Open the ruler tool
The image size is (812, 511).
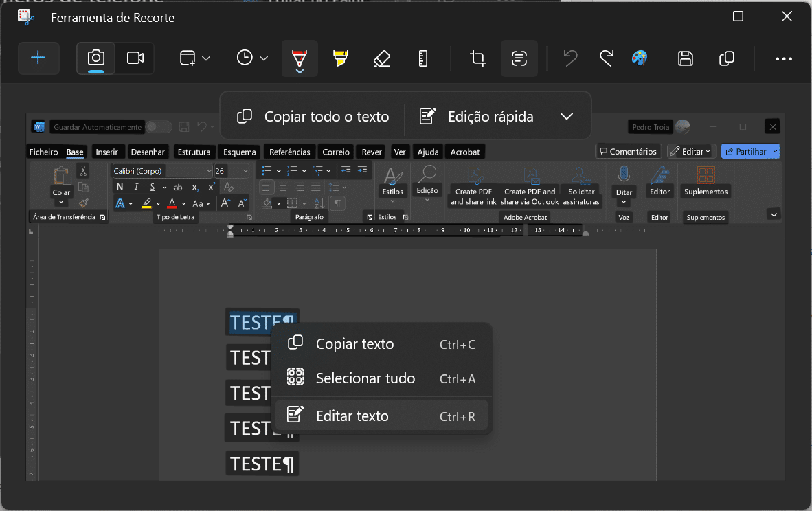click(x=423, y=58)
